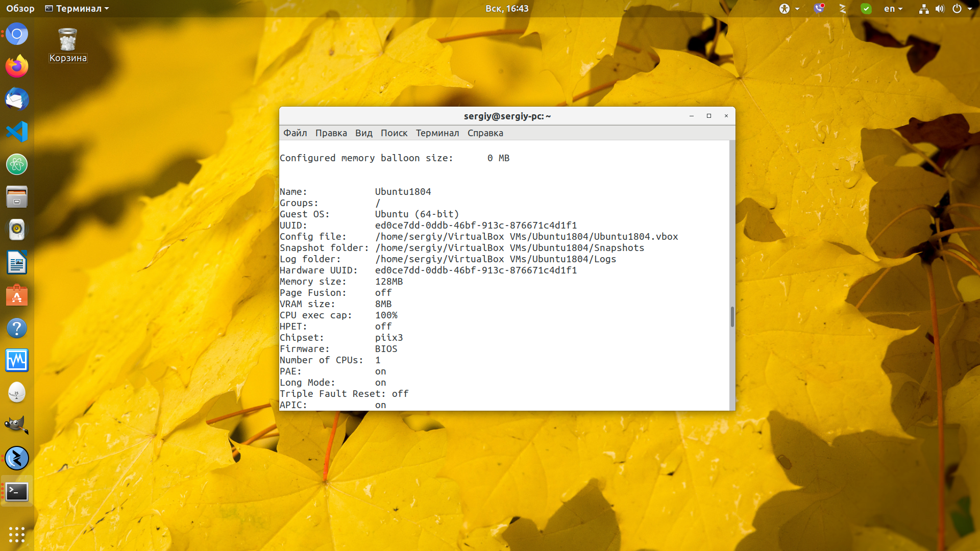Open the clock calendar Вск, 16:43
The width and height of the screenshot is (980, 551).
506,9
